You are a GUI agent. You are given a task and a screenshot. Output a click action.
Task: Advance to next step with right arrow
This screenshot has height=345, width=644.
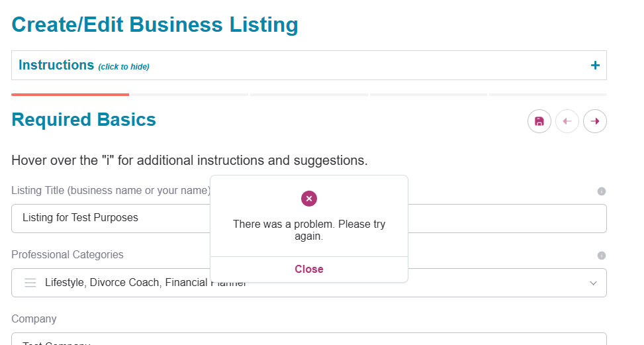coord(595,121)
